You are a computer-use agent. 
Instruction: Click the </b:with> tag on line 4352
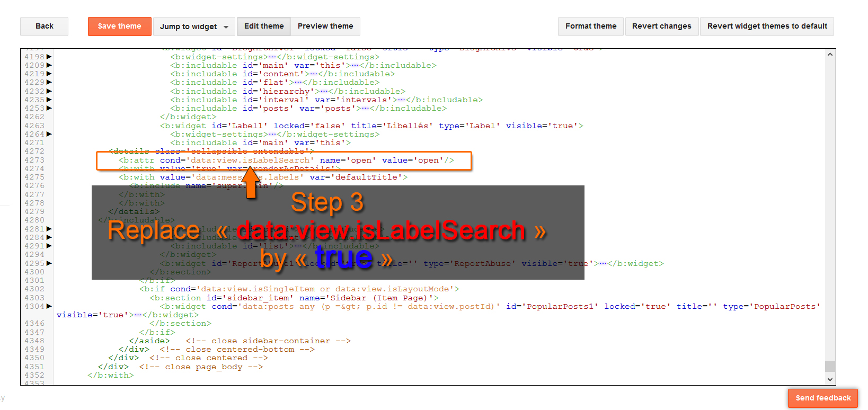(111, 375)
